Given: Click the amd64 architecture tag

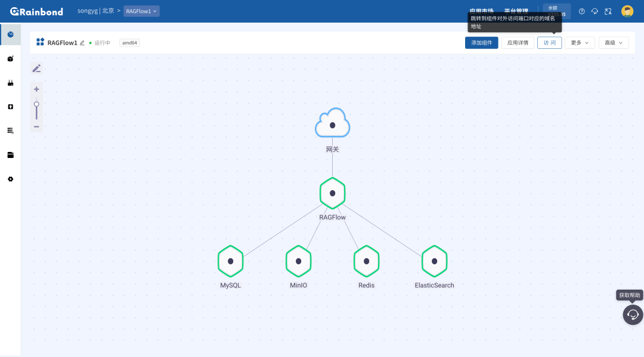Looking at the screenshot, I should (129, 43).
